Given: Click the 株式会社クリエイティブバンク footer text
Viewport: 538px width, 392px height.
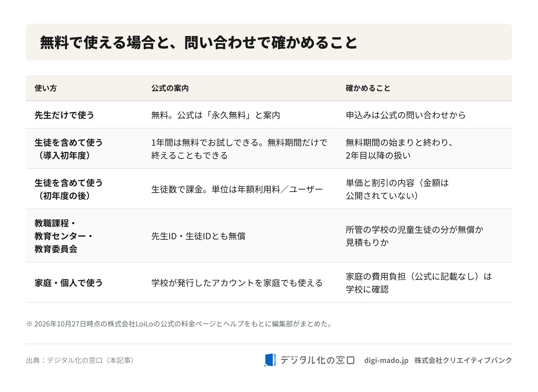Looking at the screenshot, I should [463, 360].
